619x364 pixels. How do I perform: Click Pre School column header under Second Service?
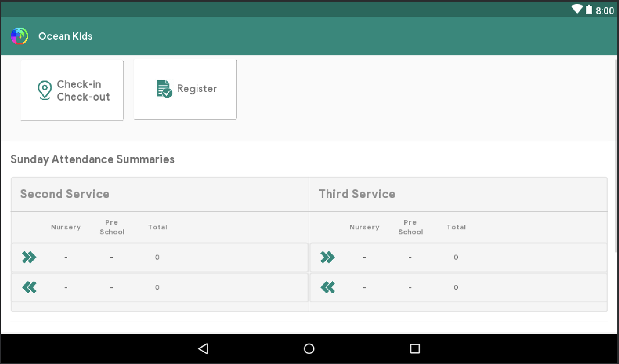112,227
